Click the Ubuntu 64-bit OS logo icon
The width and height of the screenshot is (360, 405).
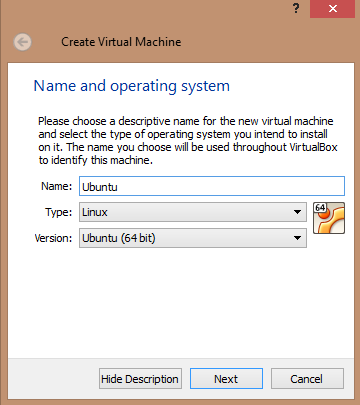[329, 218]
